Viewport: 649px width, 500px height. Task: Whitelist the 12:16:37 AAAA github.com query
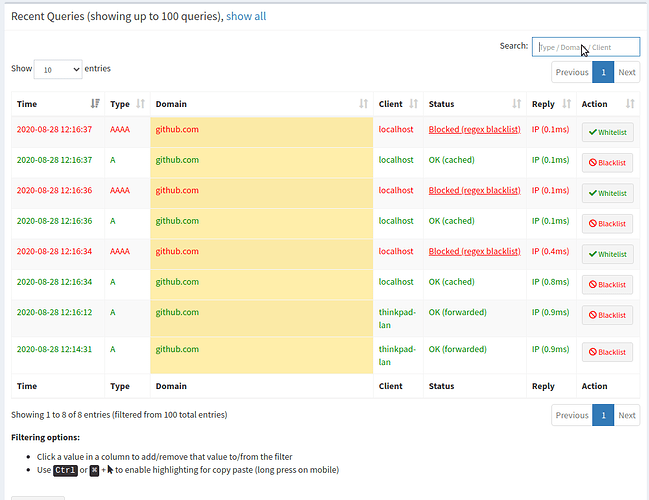(x=607, y=132)
